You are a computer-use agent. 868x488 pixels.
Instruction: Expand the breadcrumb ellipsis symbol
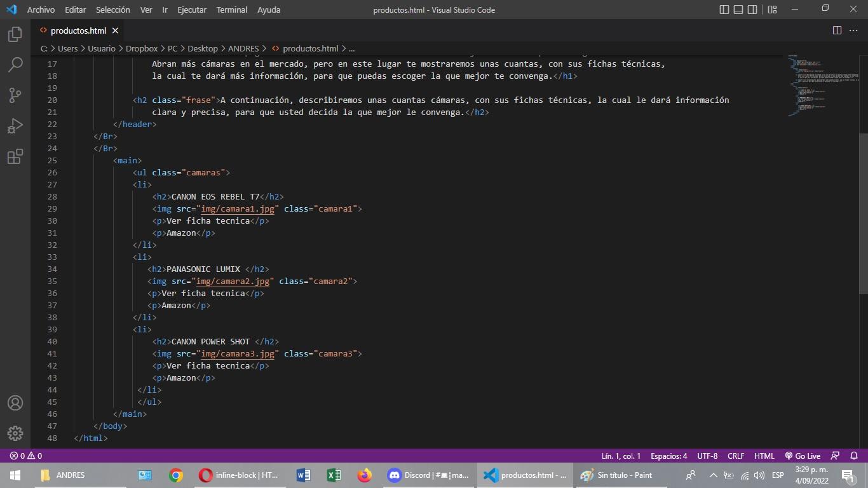(352, 48)
